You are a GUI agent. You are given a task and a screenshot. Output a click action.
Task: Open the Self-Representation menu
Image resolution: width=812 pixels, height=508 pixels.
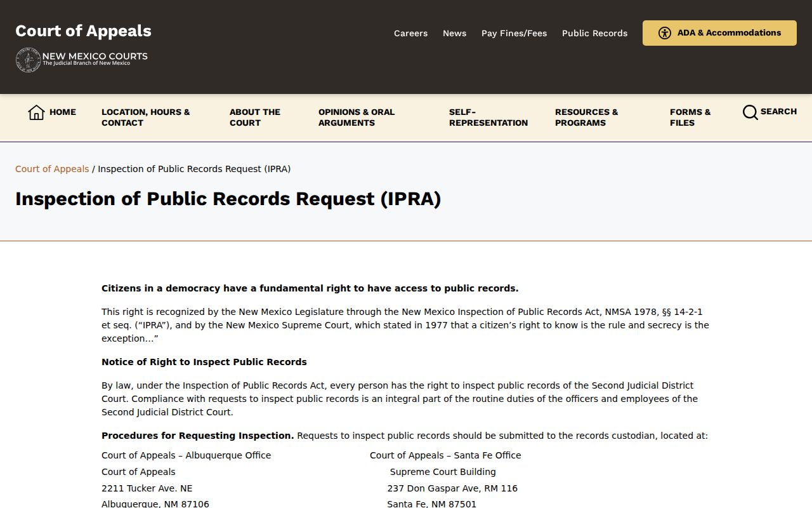coord(488,117)
